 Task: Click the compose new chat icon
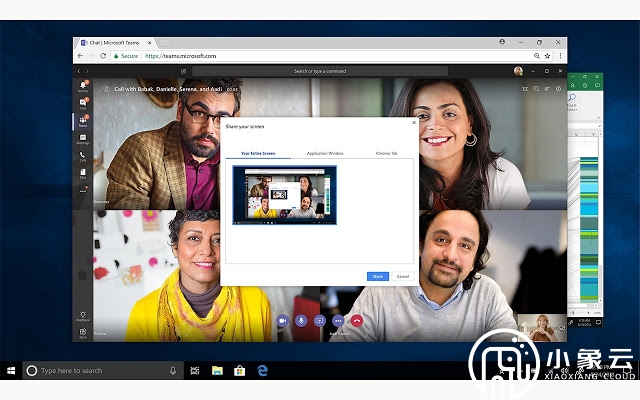[184, 71]
